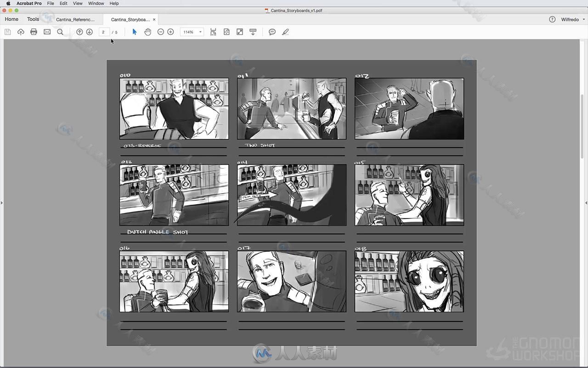Expand the right tools pane arrow

click(586, 202)
